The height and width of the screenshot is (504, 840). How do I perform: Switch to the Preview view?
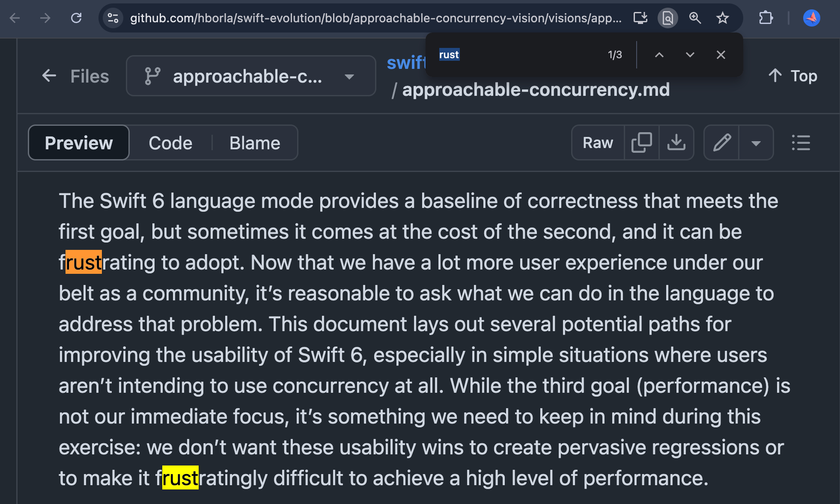point(79,143)
